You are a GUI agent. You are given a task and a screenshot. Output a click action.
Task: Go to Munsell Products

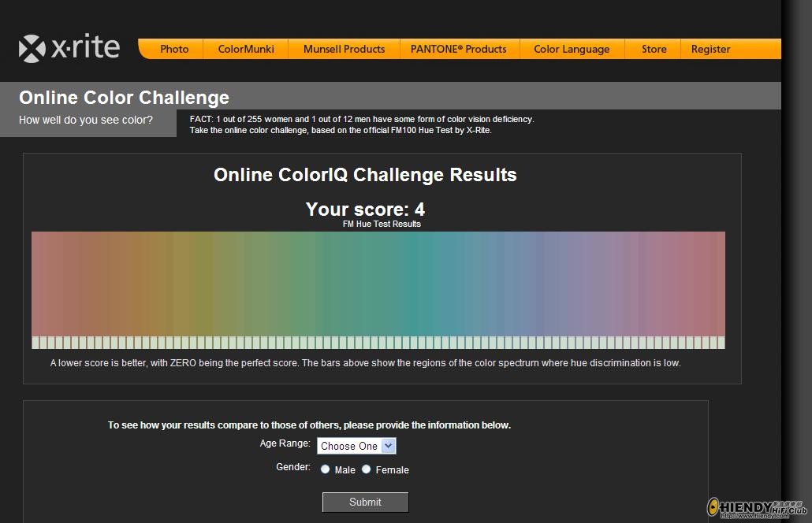coord(344,49)
